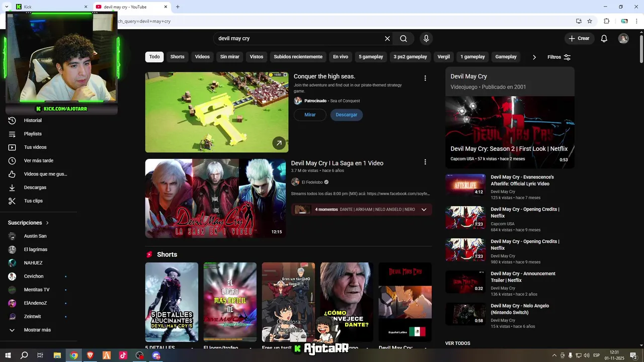The height and width of the screenshot is (362, 644).
Task: Click the install app icon in address bar
Action: tap(579, 21)
